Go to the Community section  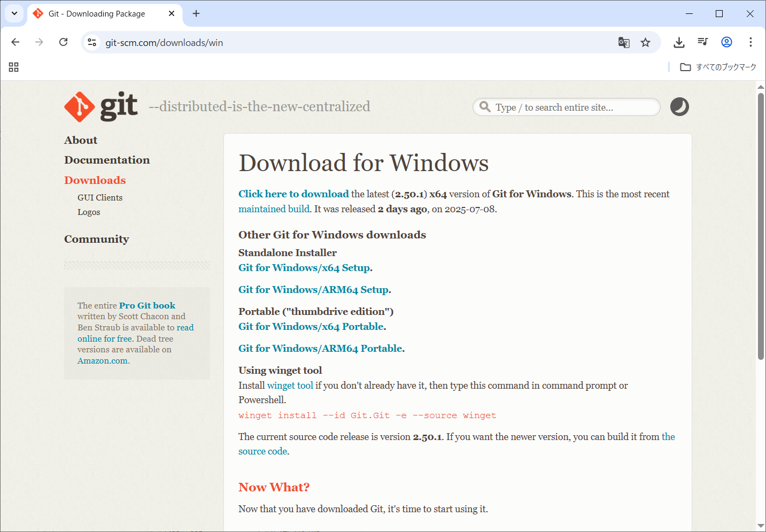pos(96,239)
